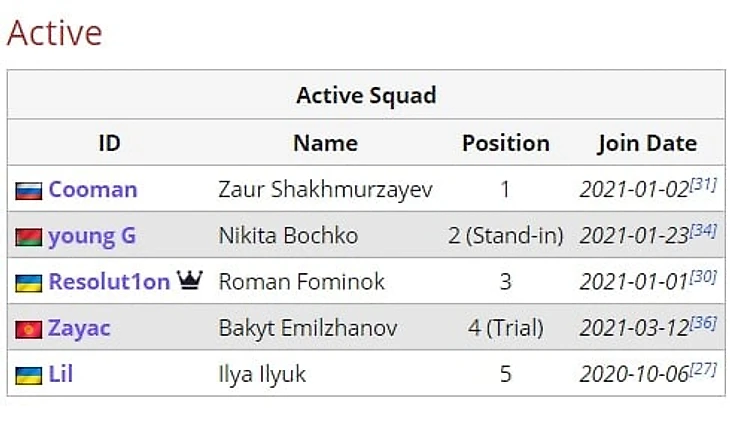
Task: Click the Kyrgyzstan flag icon beside Zayac
Action: [x=28, y=329]
